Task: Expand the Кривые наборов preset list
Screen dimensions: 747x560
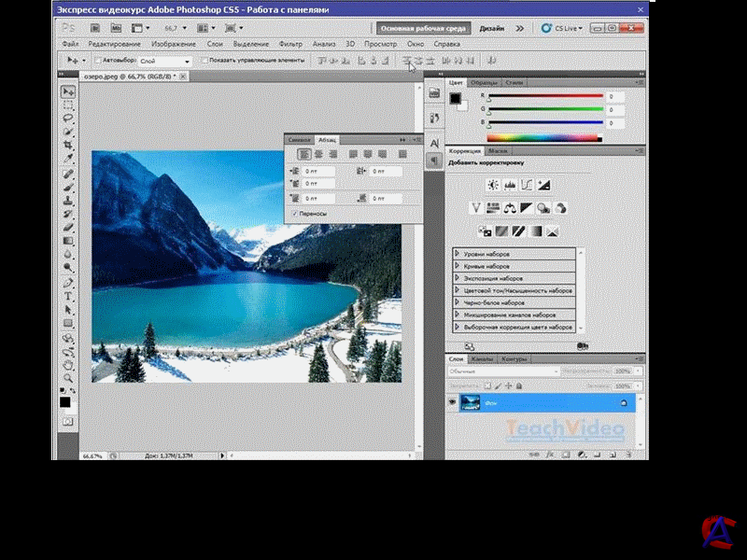Action: click(458, 266)
